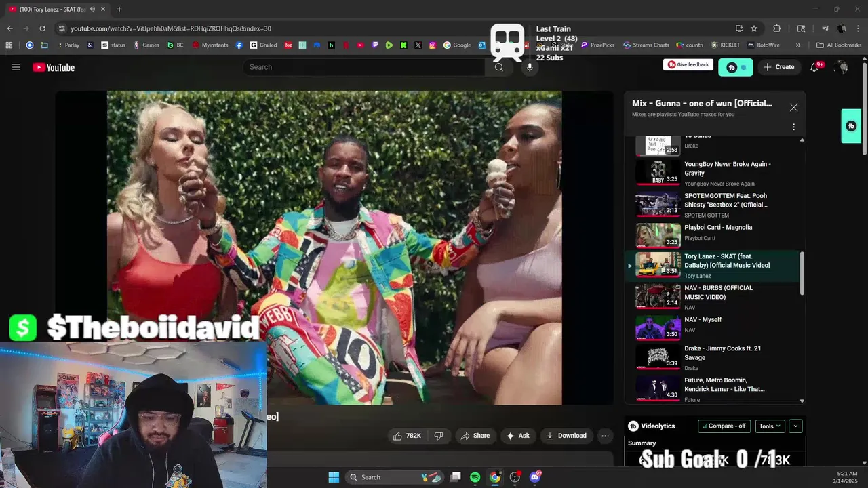Open the Mix playlist three-dot options

(793, 127)
